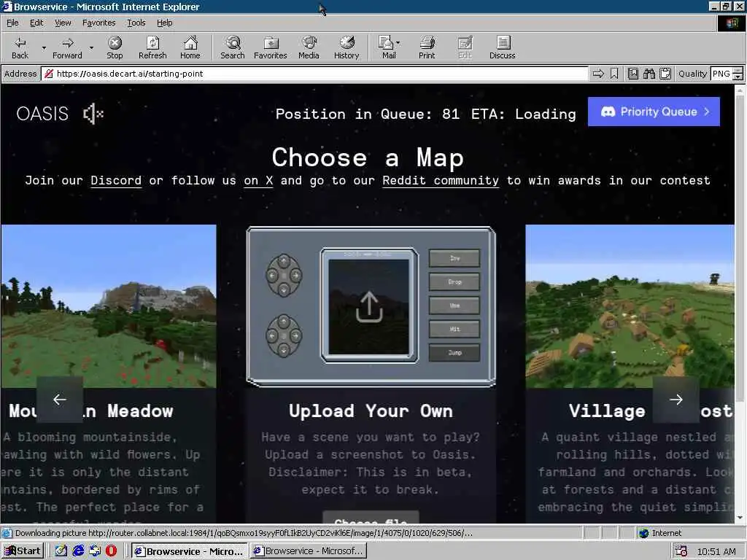
Task: Click the upload arrow icon in console
Action: point(369,308)
